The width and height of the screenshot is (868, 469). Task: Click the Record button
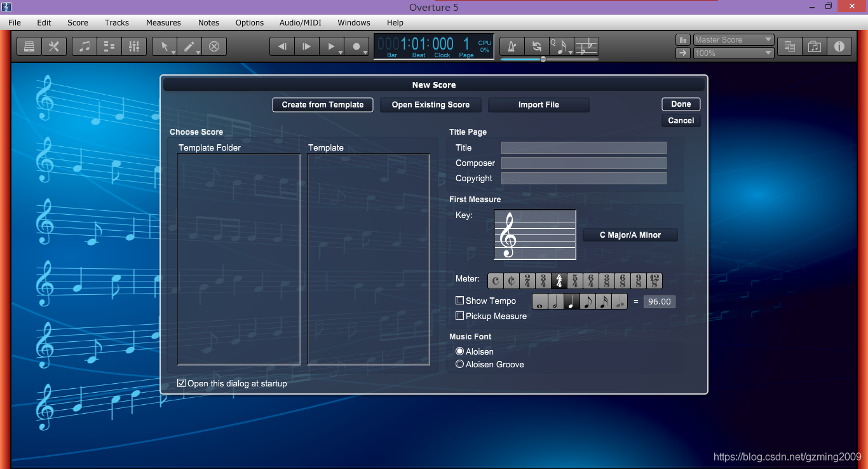356,46
